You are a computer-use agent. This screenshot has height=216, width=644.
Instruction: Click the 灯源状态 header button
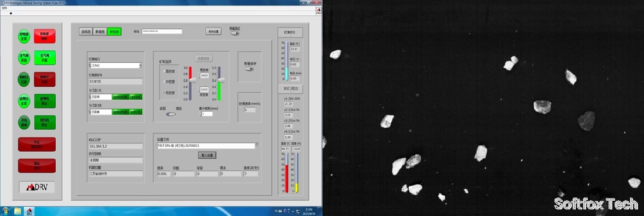coord(290,32)
